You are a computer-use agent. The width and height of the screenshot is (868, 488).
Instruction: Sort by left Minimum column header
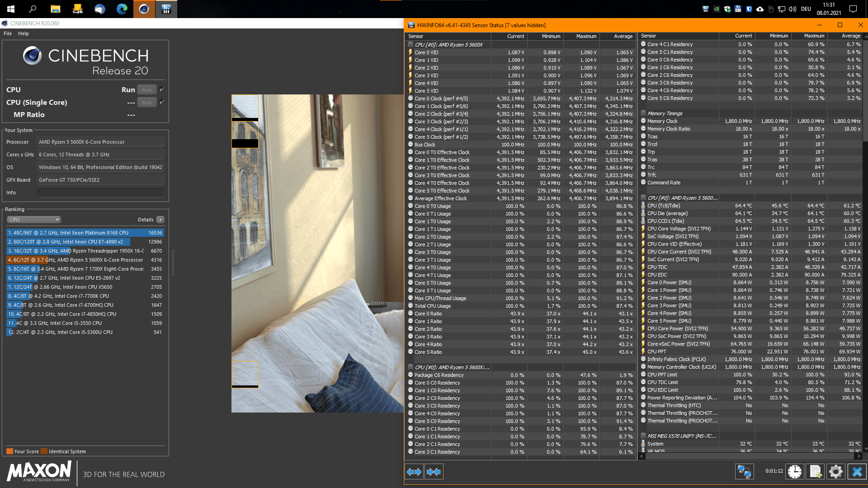545,36
